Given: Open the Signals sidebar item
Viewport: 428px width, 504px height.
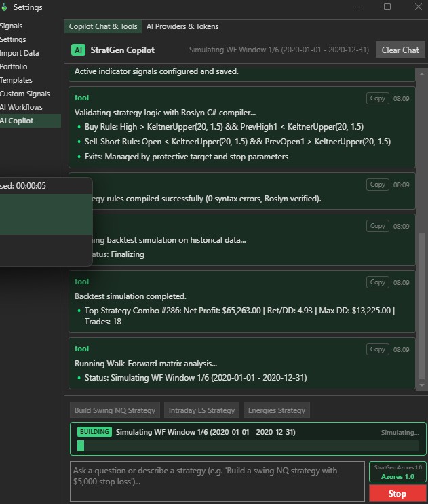Looking at the screenshot, I should (12, 26).
